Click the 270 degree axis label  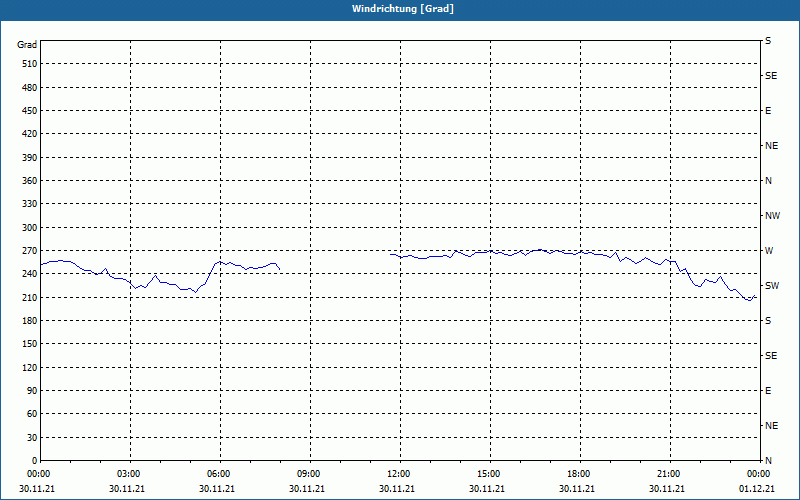[30, 251]
